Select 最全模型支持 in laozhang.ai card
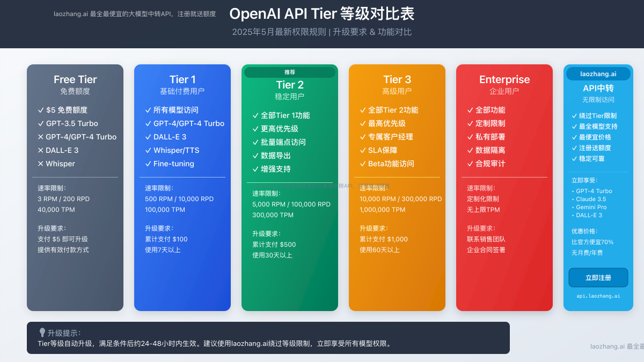This screenshot has height=362, width=644. (x=595, y=127)
